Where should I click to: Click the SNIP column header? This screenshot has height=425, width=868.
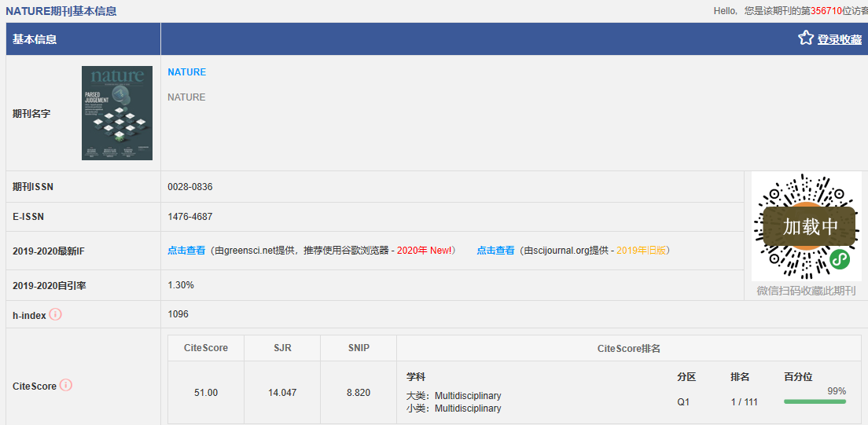pyautogui.click(x=359, y=348)
